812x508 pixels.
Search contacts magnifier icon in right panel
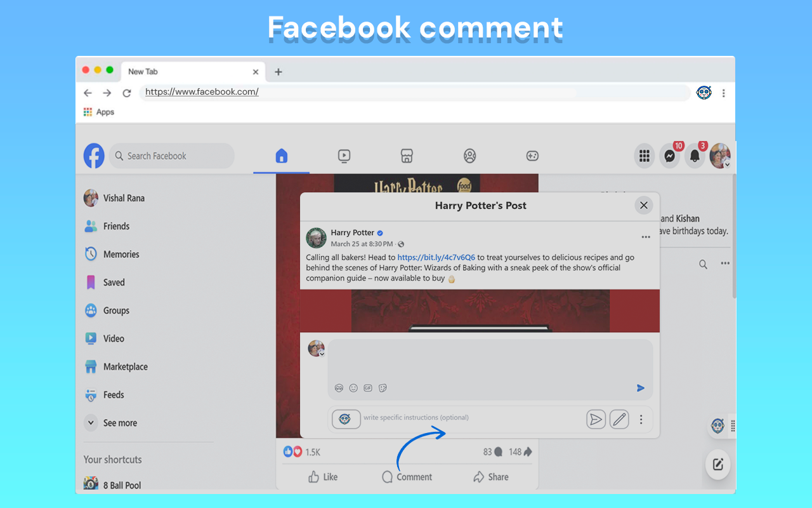(x=703, y=264)
